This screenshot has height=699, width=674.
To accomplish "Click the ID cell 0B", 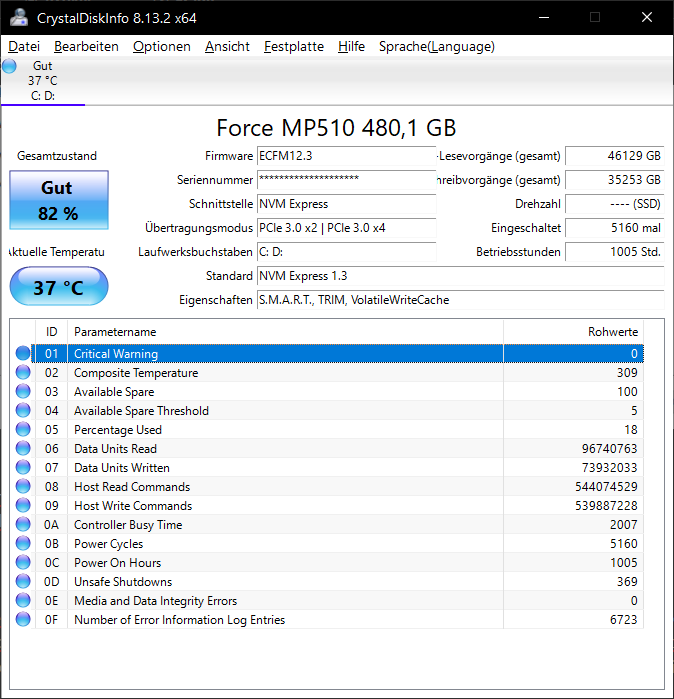I will tap(51, 544).
